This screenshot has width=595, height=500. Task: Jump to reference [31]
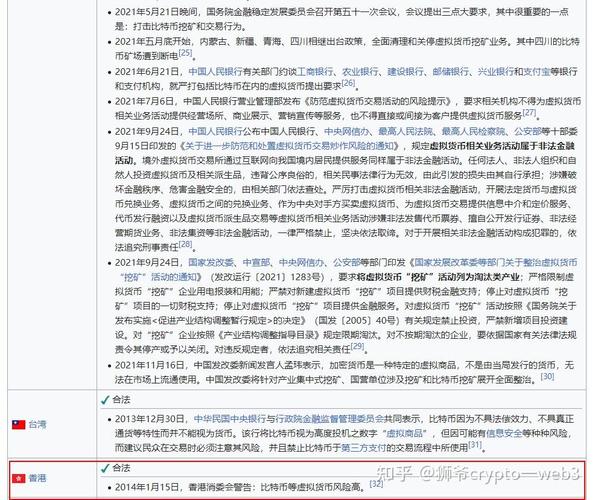475,444
